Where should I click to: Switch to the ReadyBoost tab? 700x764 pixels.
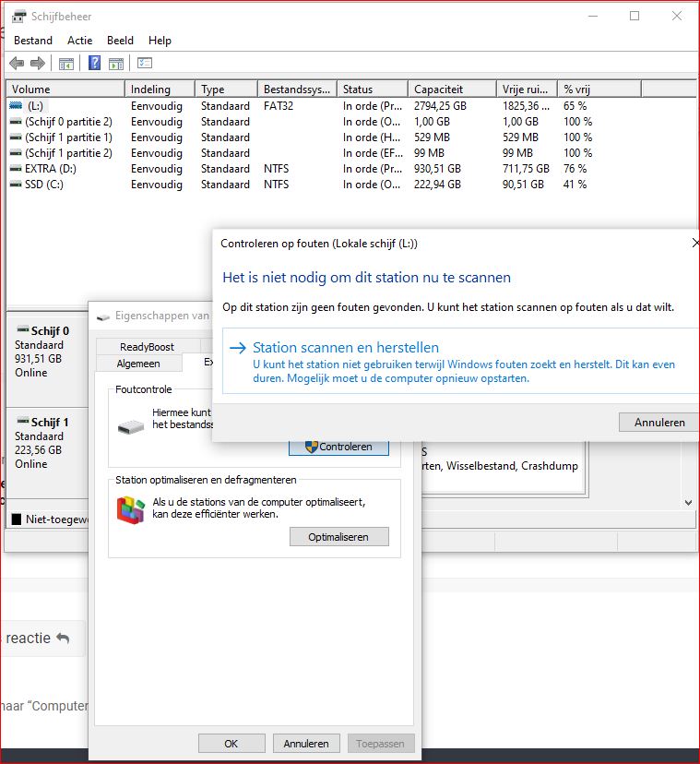point(147,347)
